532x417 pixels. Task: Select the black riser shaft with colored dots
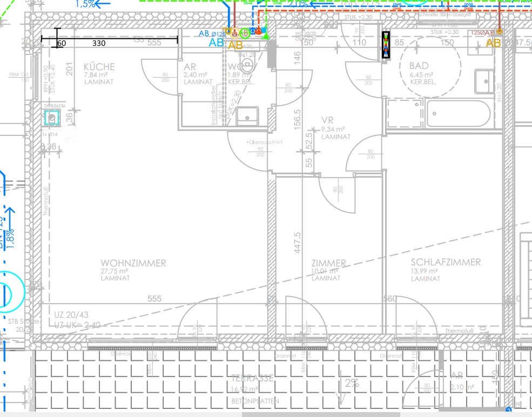point(386,45)
